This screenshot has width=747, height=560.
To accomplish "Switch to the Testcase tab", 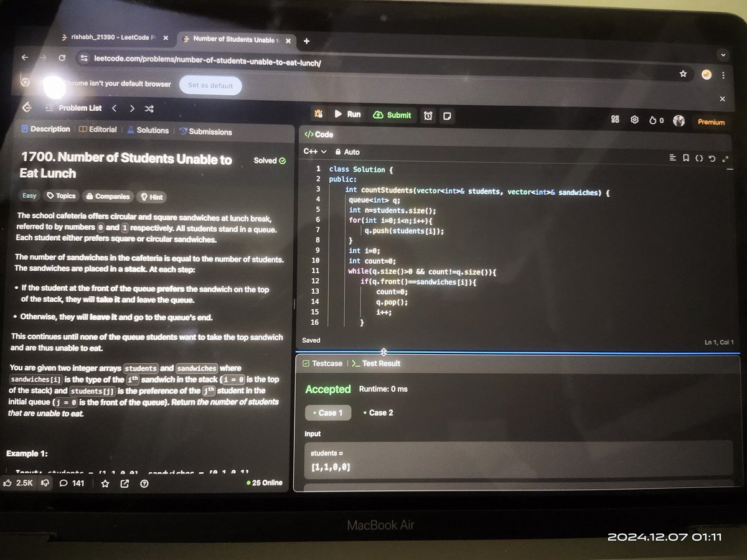I will coord(322,363).
